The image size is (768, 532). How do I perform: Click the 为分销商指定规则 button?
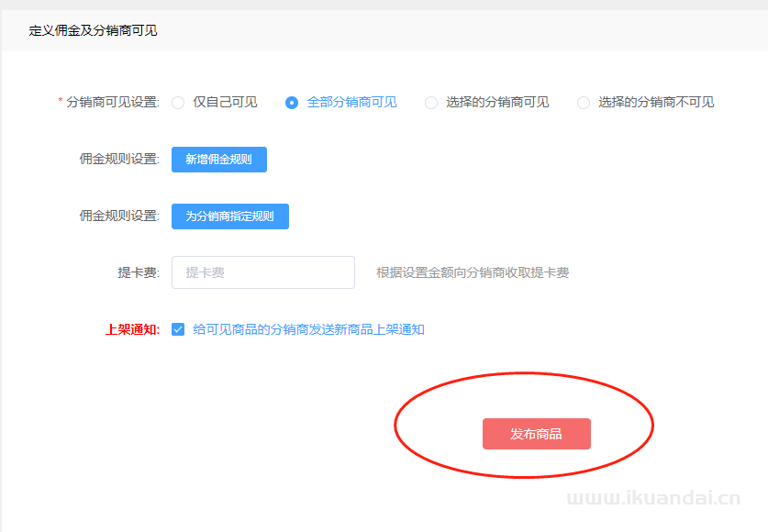[x=230, y=216]
